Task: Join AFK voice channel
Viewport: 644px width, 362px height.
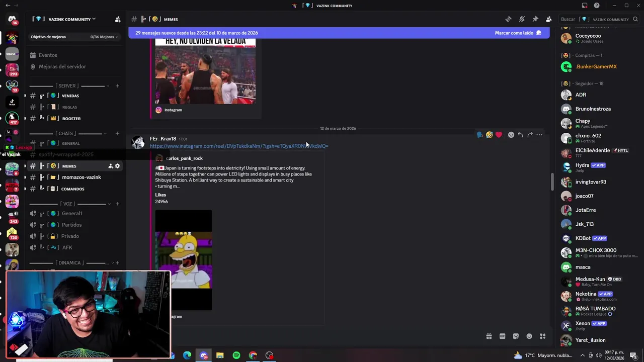Action: click(x=74, y=247)
